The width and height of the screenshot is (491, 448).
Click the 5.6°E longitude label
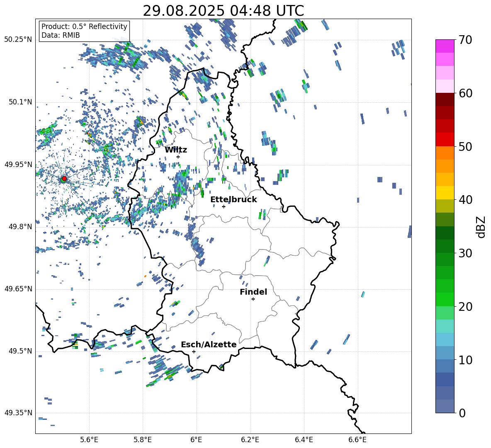[x=89, y=440]
